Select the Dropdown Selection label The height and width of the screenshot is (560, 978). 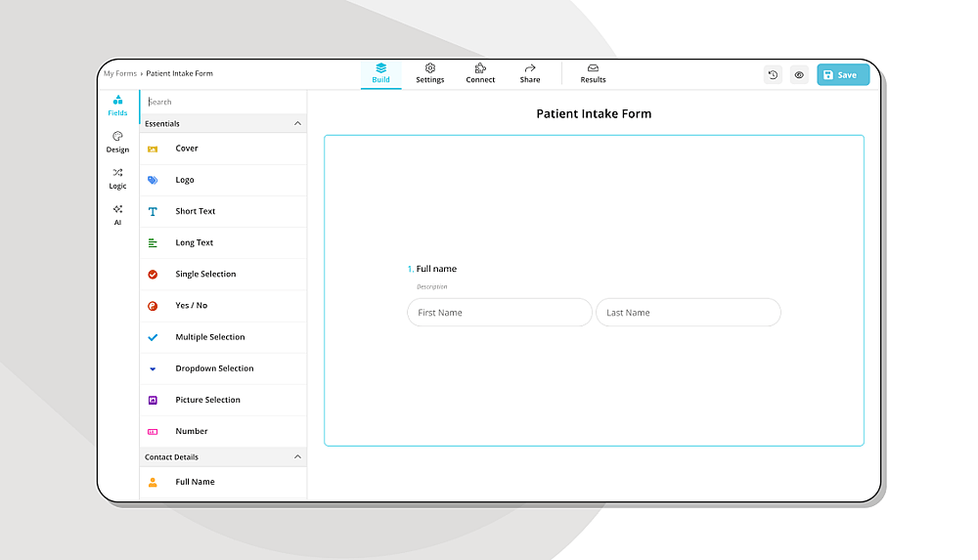(214, 368)
